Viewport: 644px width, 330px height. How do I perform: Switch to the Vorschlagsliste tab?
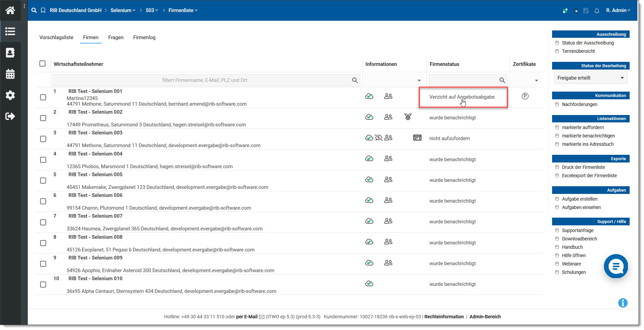pyautogui.click(x=56, y=37)
